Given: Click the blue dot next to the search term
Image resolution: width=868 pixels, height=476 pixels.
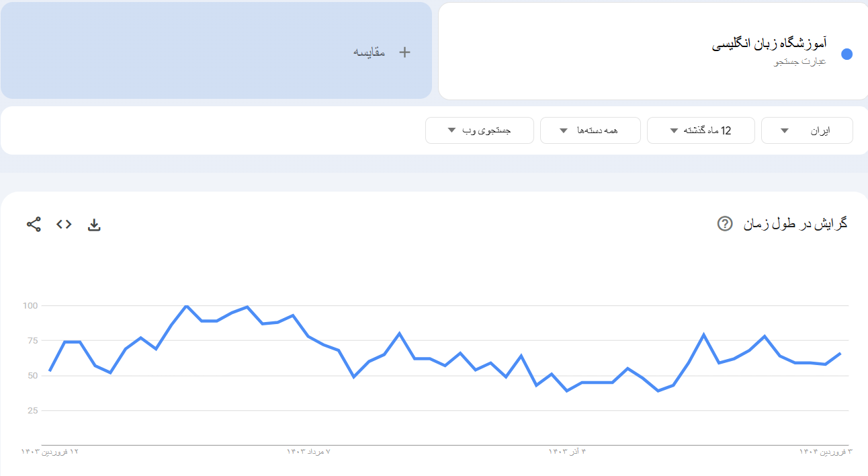Looking at the screenshot, I should pos(847,54).
